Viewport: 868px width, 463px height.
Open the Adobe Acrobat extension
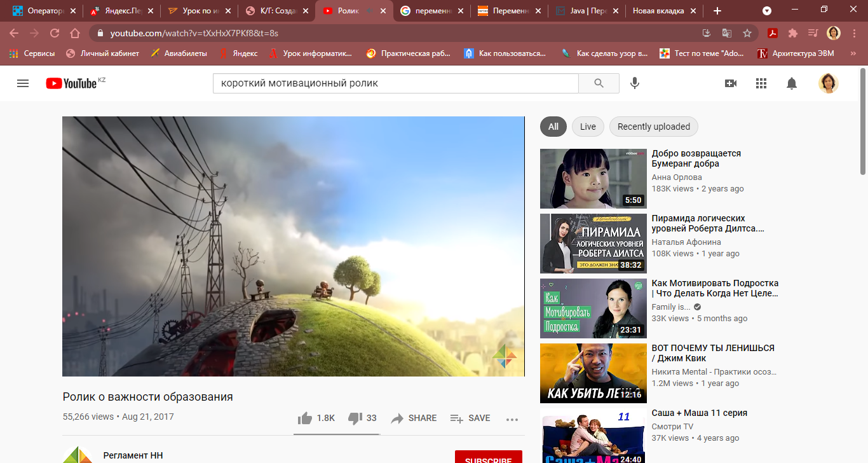click(x=773, y=33)
